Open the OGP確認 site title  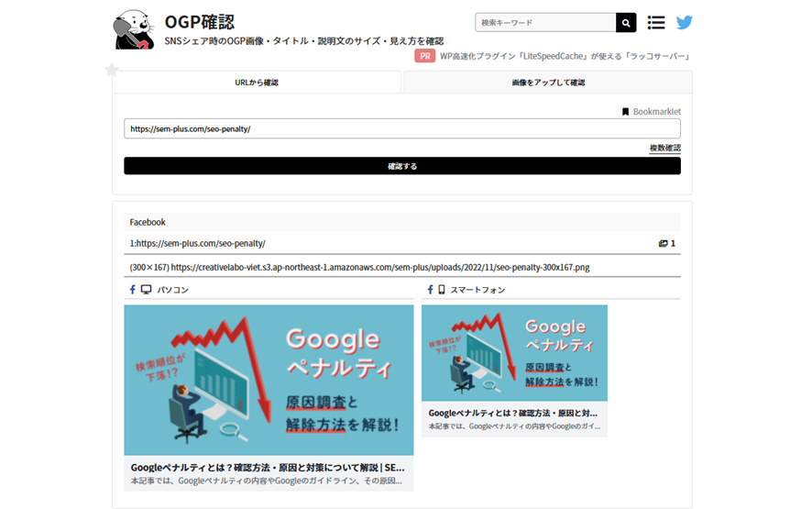[x=200, y=22]
